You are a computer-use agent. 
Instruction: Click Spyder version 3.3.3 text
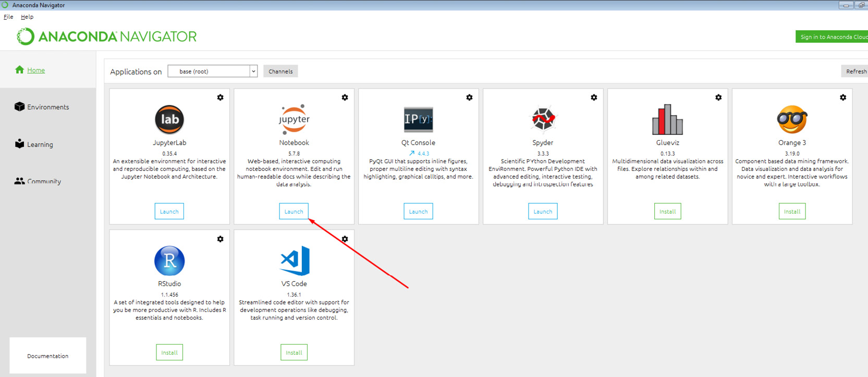[543, 154]
